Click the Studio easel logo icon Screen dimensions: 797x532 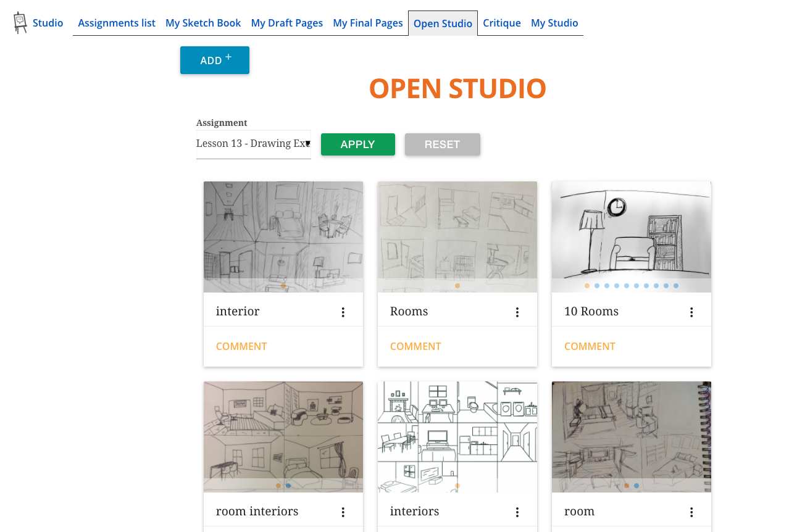coord(20,23)
